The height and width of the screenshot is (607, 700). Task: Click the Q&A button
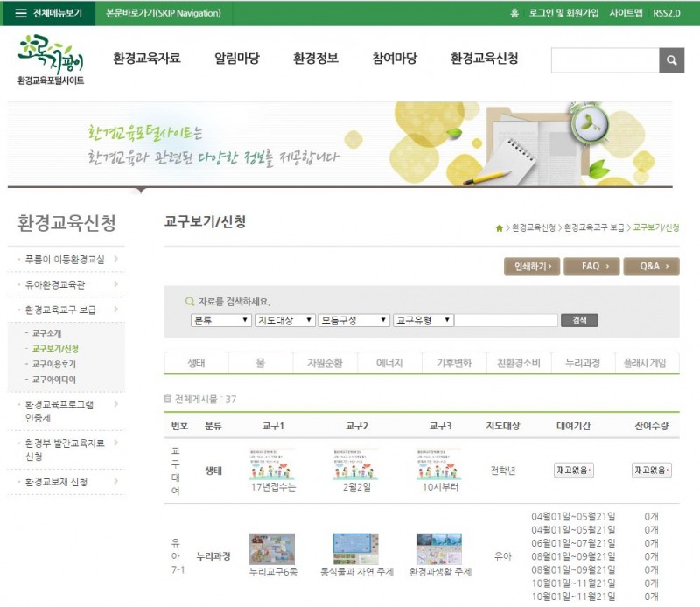tap(651, 267)
